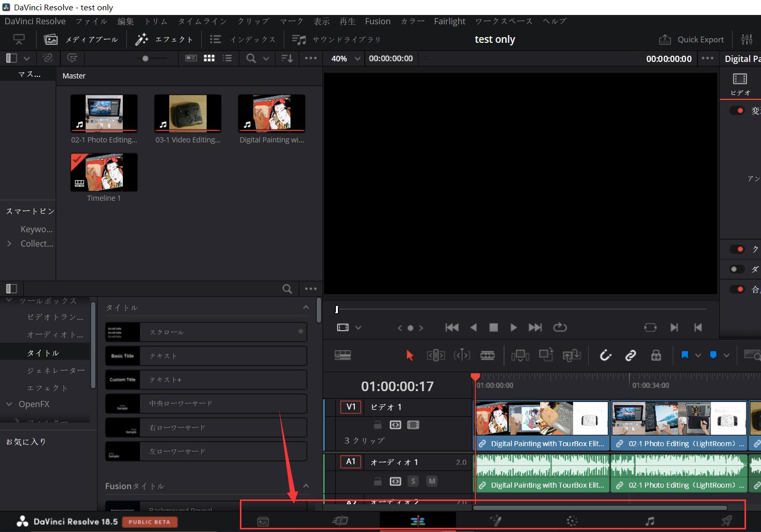Open the File (ファイル) menu
The image size is (761, 532).
click(x=91, y=21)
